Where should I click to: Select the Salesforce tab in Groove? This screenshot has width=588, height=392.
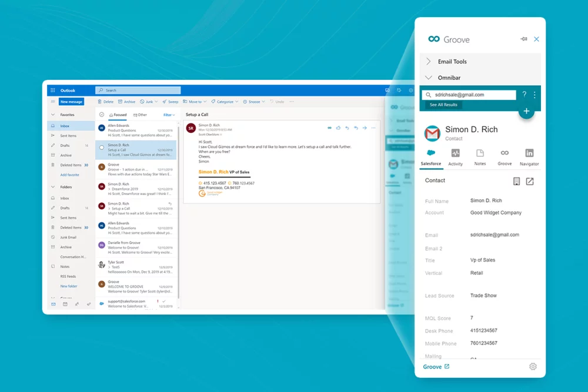[x=431, y=158]
